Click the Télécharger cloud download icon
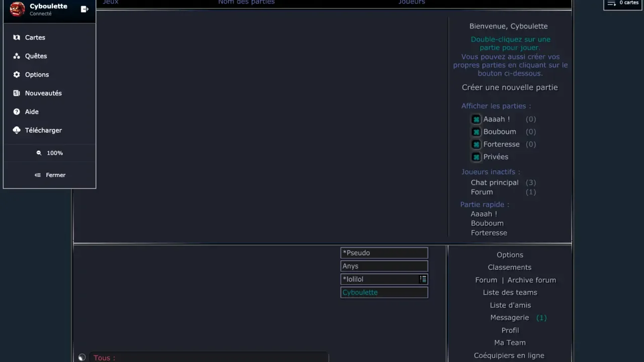644x362 pixels. coord(17,130)
